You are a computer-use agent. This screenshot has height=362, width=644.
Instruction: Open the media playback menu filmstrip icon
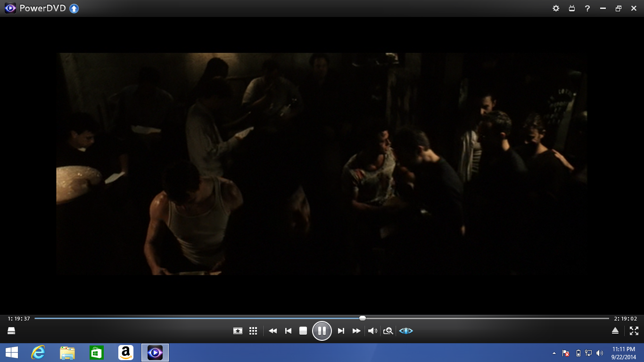click(x=238, y=331)
